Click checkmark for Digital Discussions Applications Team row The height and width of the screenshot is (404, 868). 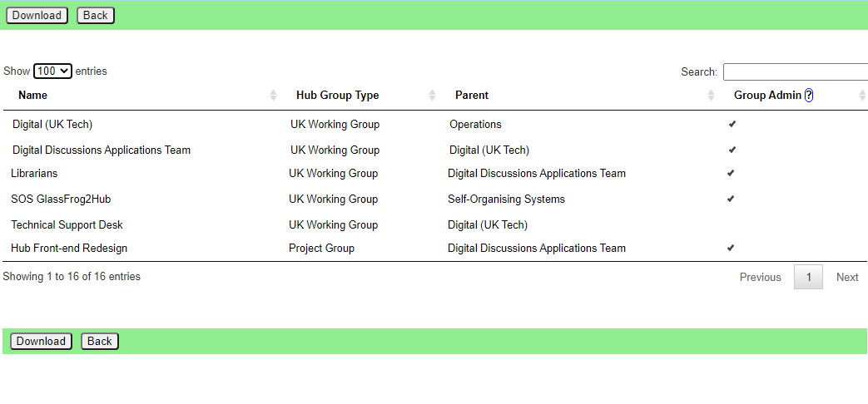coord(732,150)
